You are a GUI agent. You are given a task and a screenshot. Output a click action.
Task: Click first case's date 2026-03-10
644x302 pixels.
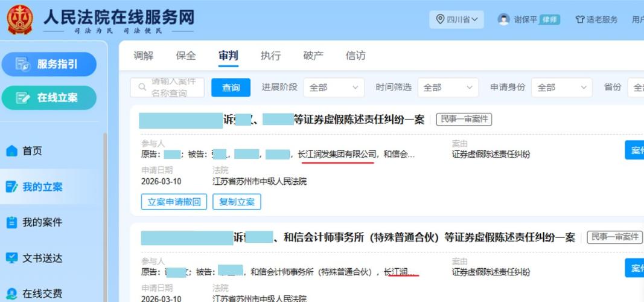161,181
